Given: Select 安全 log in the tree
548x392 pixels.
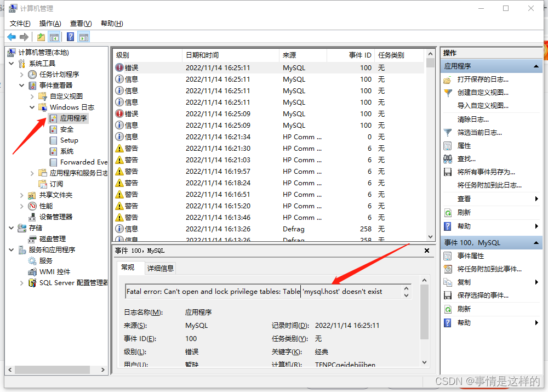Looking at the screenshot, I should pos(67,129).
